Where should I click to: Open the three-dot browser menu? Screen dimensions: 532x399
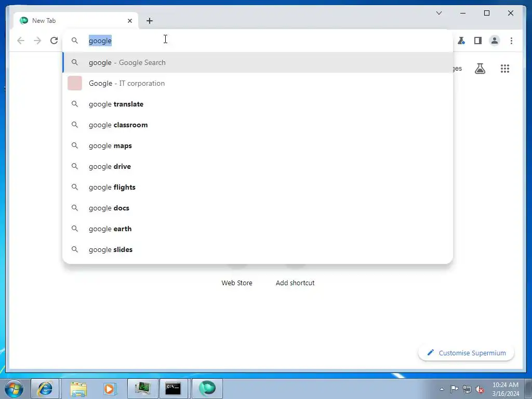511,41
